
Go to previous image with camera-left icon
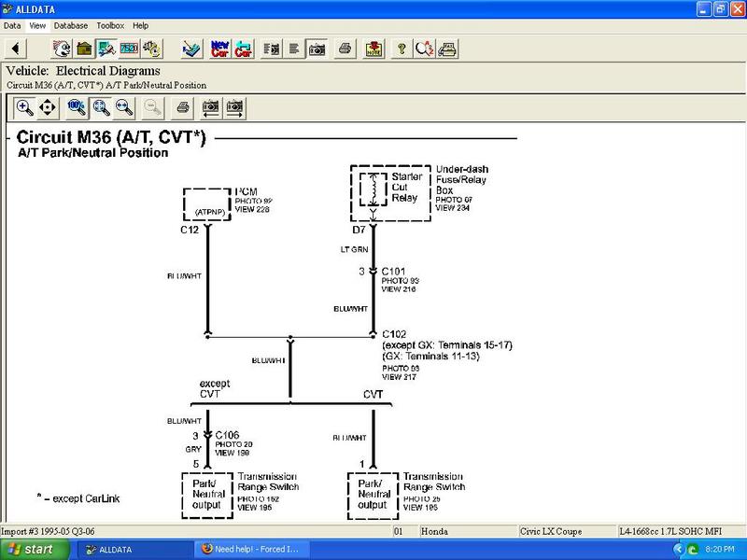(x=211, y=107)
